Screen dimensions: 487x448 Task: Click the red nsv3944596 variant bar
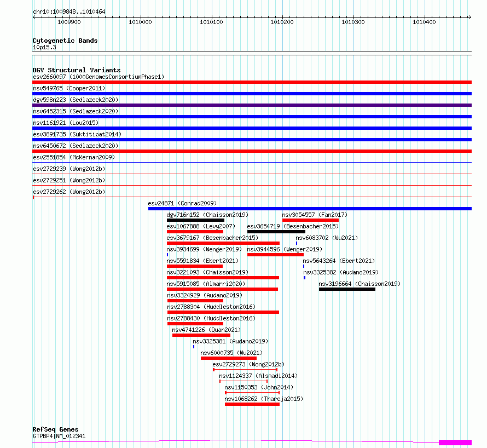275,255
